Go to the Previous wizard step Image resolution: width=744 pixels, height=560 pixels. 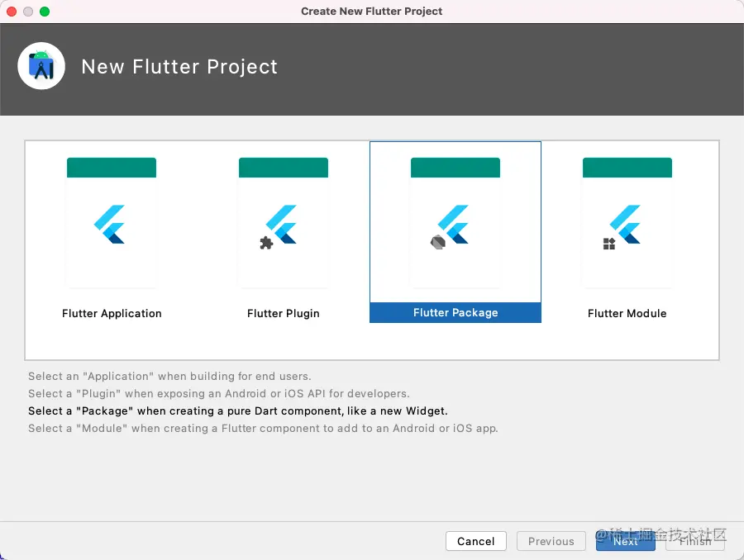551,541
